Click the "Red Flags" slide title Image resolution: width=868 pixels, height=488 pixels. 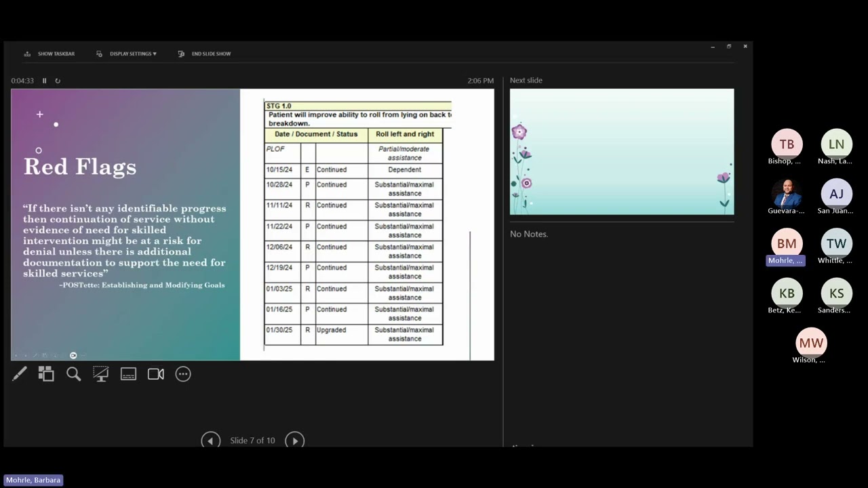[x=80, y=167]
